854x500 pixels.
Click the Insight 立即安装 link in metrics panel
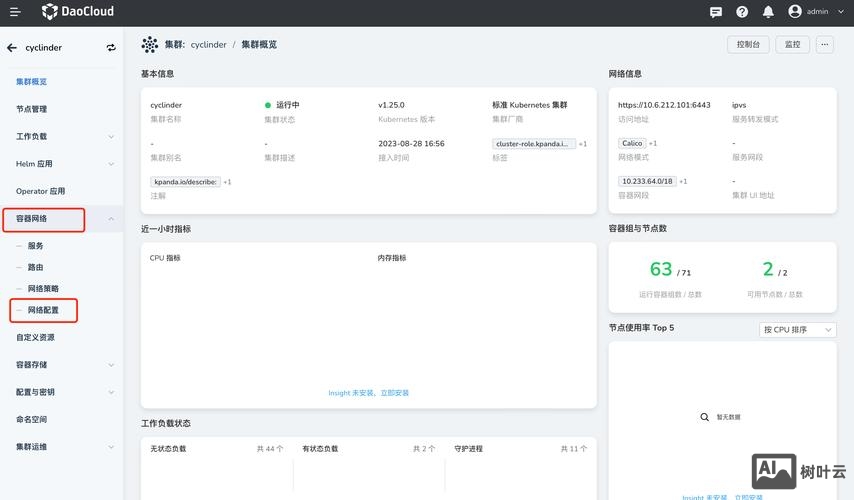(x=394, y=393)
